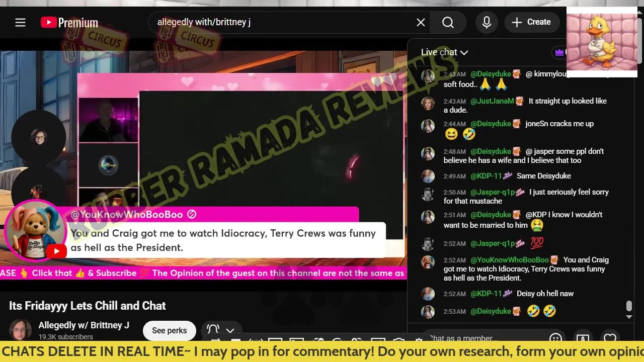The image size is (644, 362).
Task: Click @Deisyduke avatar at 2:44 AM
Action: [x=428, y=126]
